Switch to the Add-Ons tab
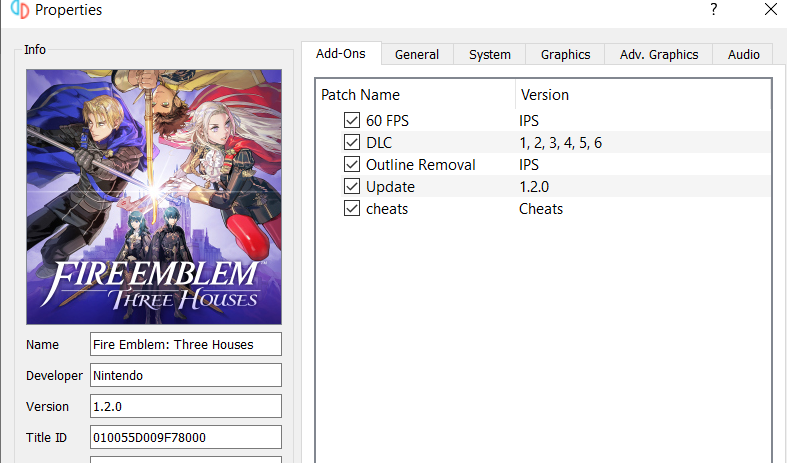787x463 pixels. (x=341, y=53)
